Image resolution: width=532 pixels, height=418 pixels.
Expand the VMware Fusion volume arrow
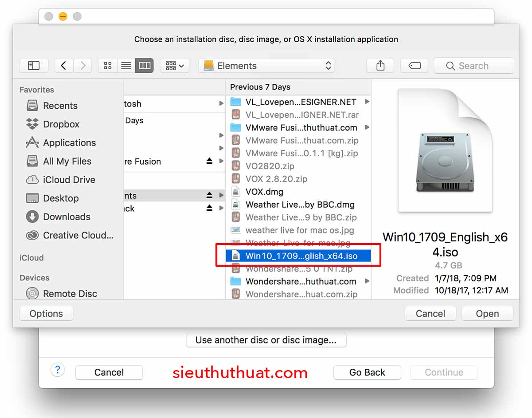221,162
